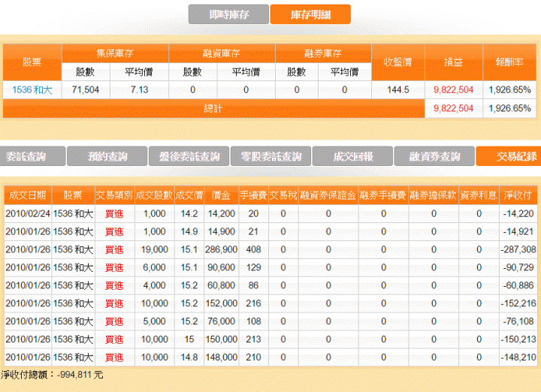Image resolution: width=541 pixels, height=392 pixels.
Task: Open the 預約查詢 tab
Action: (107, 156)
